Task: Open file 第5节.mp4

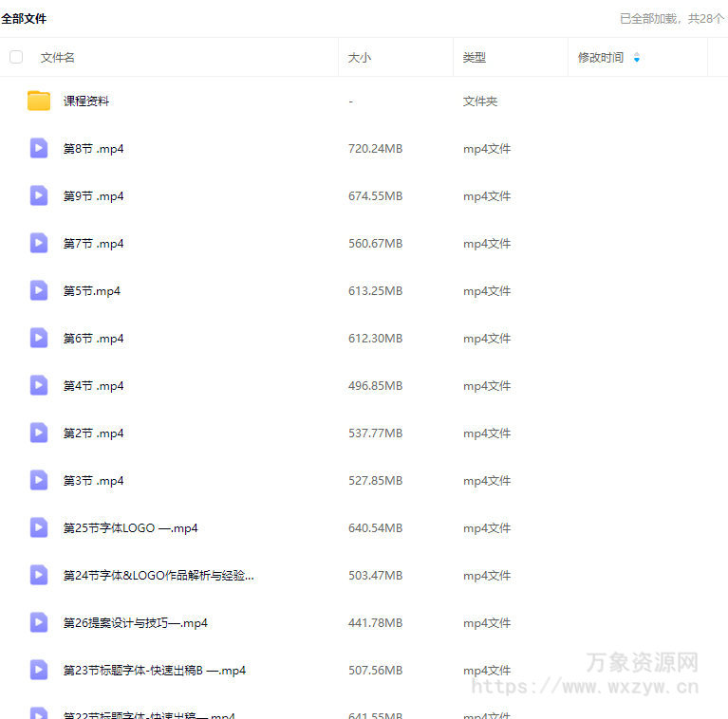Action: coord(92,291)
